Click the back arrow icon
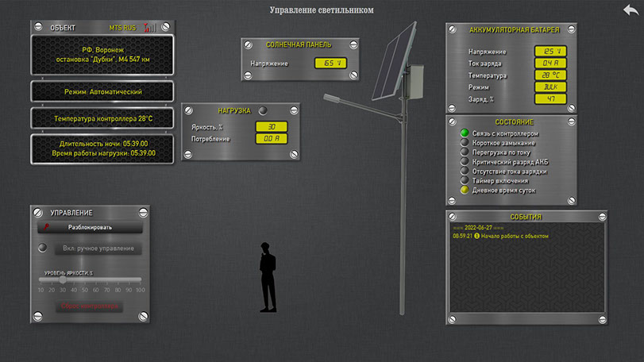 (631, 10)
